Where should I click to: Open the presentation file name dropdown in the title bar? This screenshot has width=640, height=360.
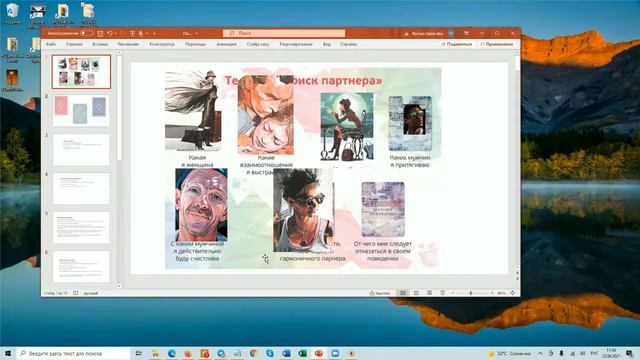196,33
